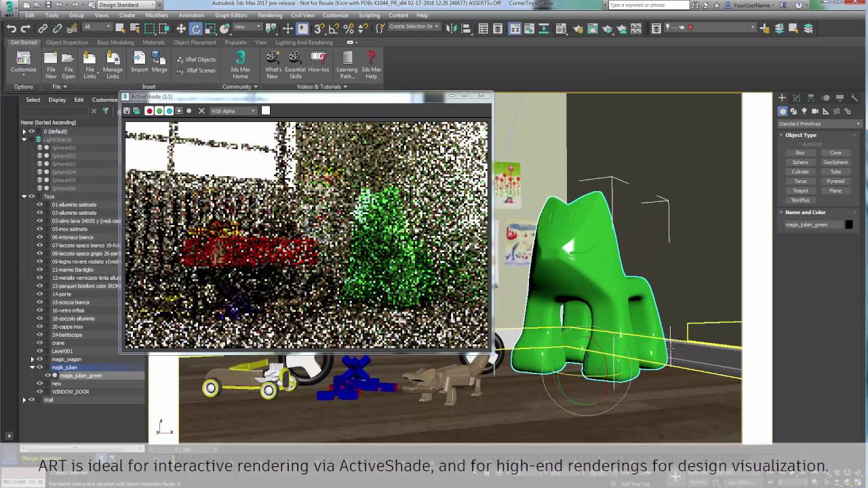Image resolution: width=868 pixels, height=488 pixels.
Task: Expand the magic_wagon layer in explorer
Action: coord(32,359)
